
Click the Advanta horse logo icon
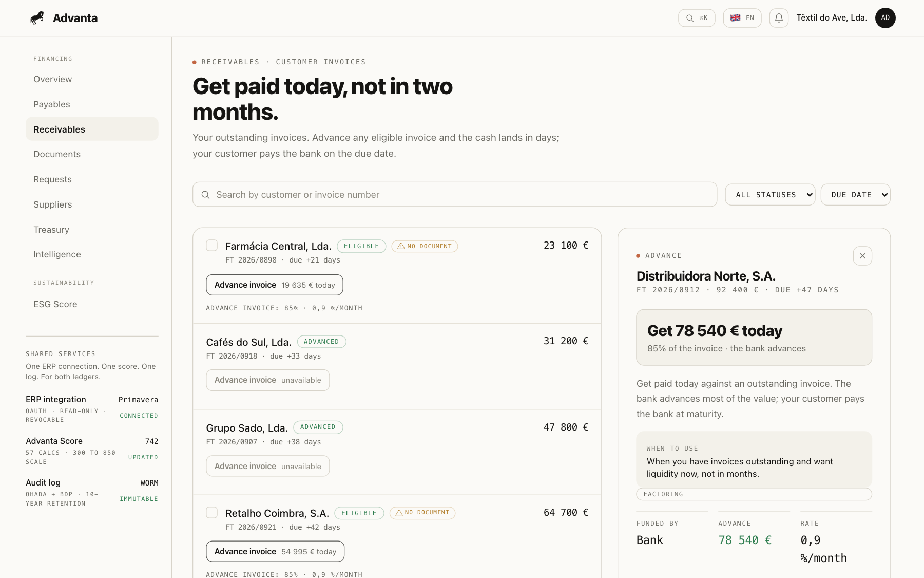[37, 18]
